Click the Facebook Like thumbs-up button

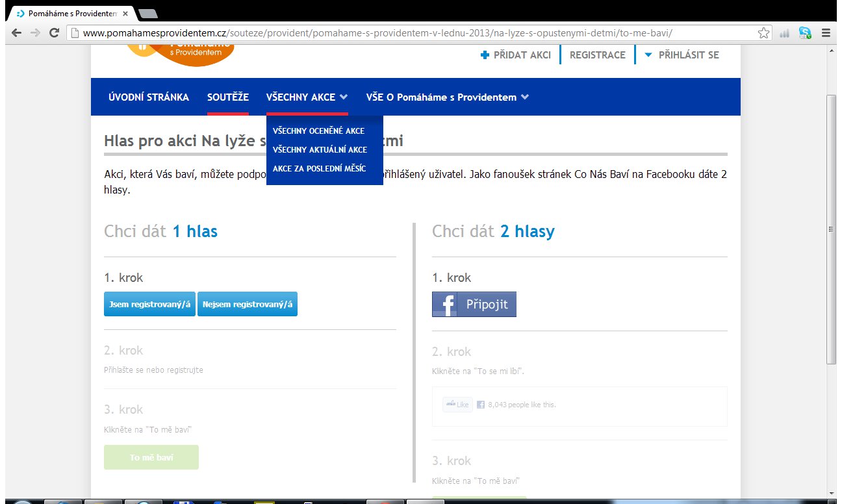(x=457, y=405)
